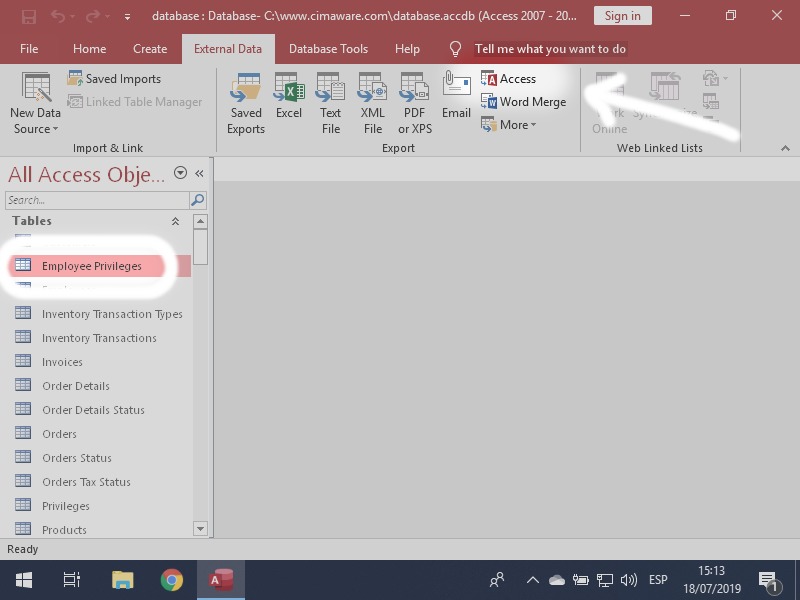The image size is (800, 600).
Task: Collapse the Tables group
Action: click(x=176, y=221)
